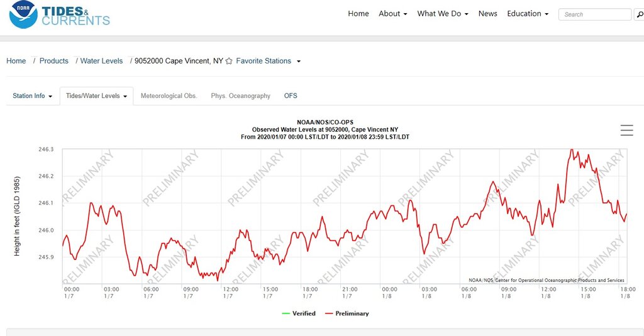This screenshot has width=644, height=336.
Task: Switch to the OFS tab
Action: coord(291,96)
